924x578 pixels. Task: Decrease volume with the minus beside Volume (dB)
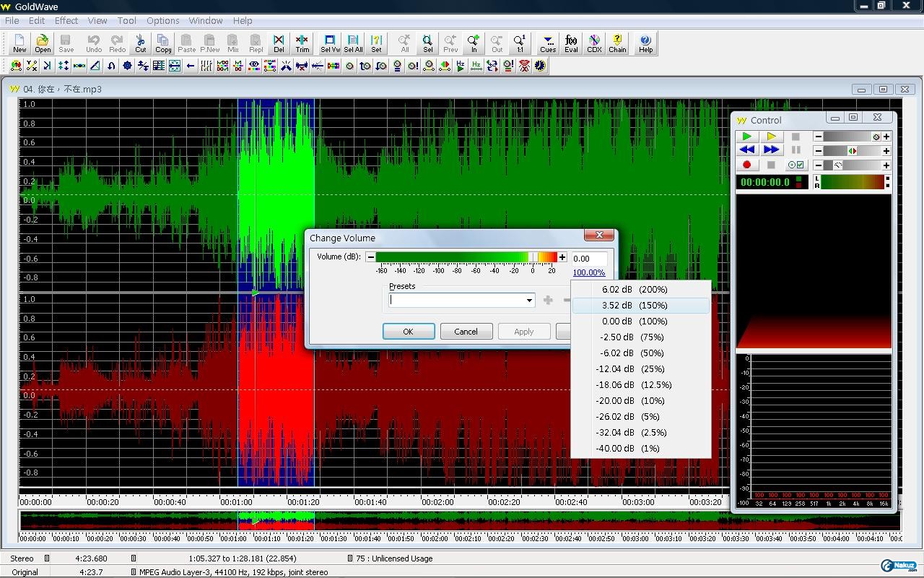[x=370, y=257]
